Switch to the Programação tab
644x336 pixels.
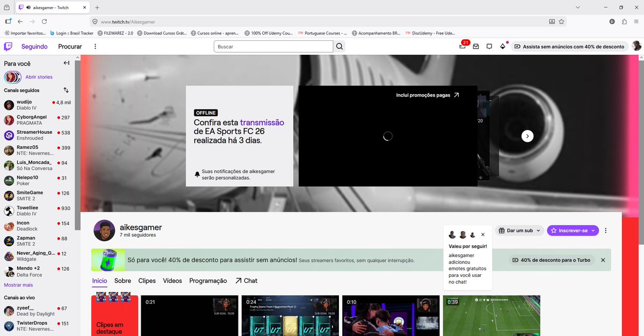pos(208,281)
